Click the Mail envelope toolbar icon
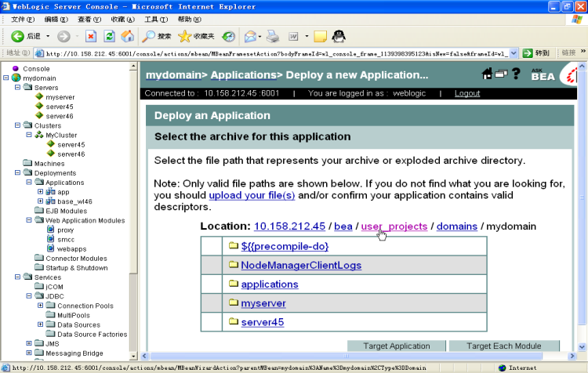Image resolution: width=588 pixels, height=373 pixels. (x=250, y=36)
